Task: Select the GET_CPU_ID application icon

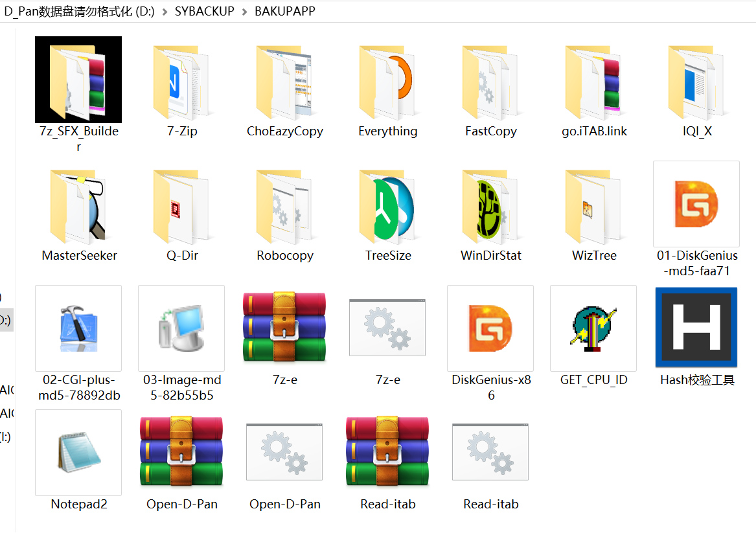Action: 593,328
